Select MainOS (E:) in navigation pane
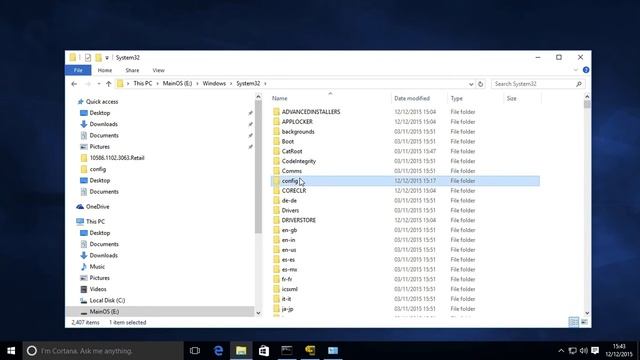This screenshot has width=640, height=360. 104,311
